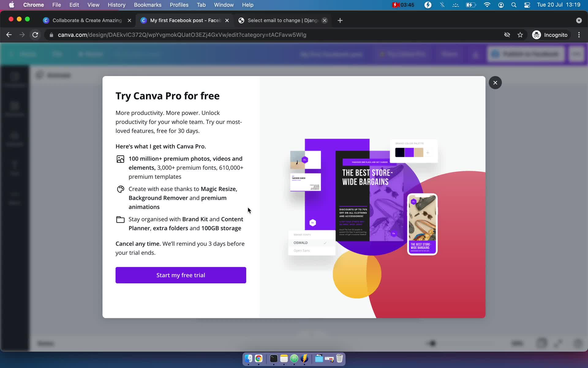Viewport: 588px width, 368px height.
Task: Reload the current page
Action: 35,35
